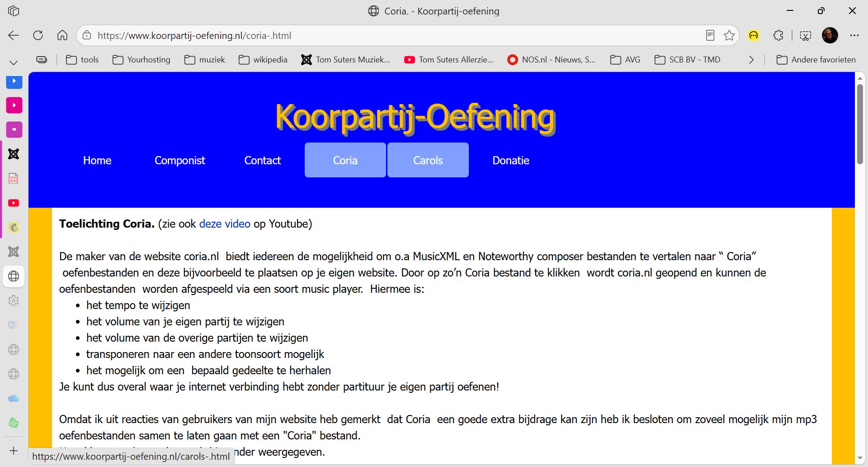
Task: Open Tom Suters Muziek bookmark
Action: point(345,60)
